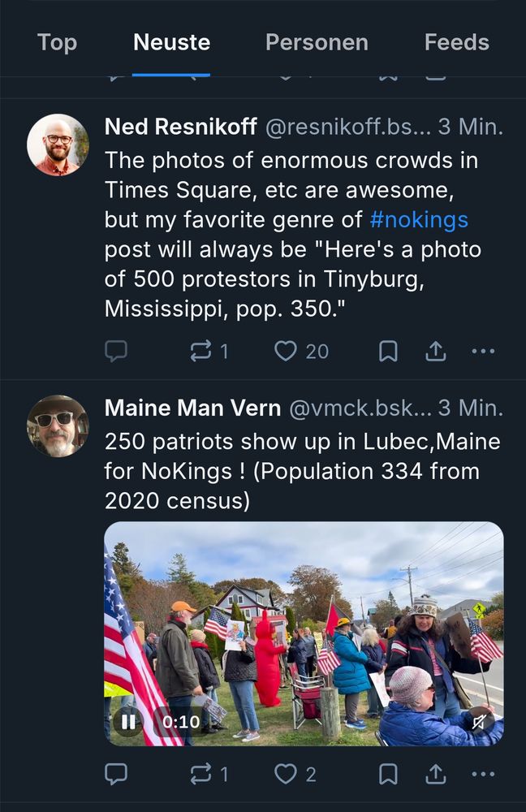Viewport: 526px width, 812px height.
Task: Share Maine Man Vern's post
Action: pyautogui.click(x=436, y=774)
